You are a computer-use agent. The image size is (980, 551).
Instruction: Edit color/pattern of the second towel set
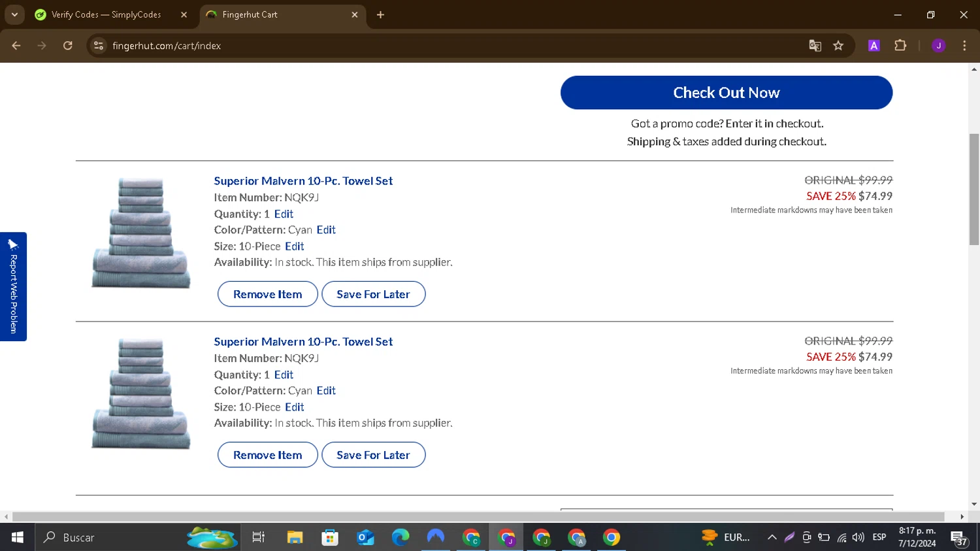pos(326,391)
